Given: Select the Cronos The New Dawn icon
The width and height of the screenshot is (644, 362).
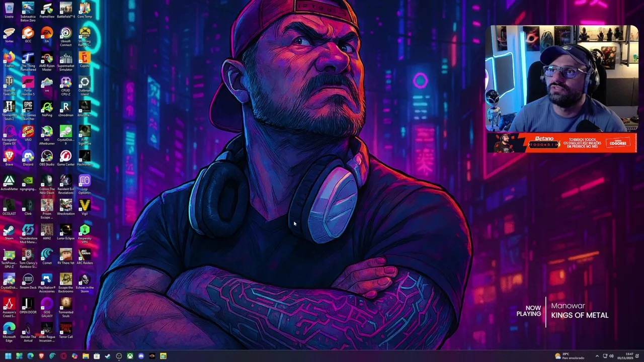Looking at the screenshot, I should click(x=47, y=184).
